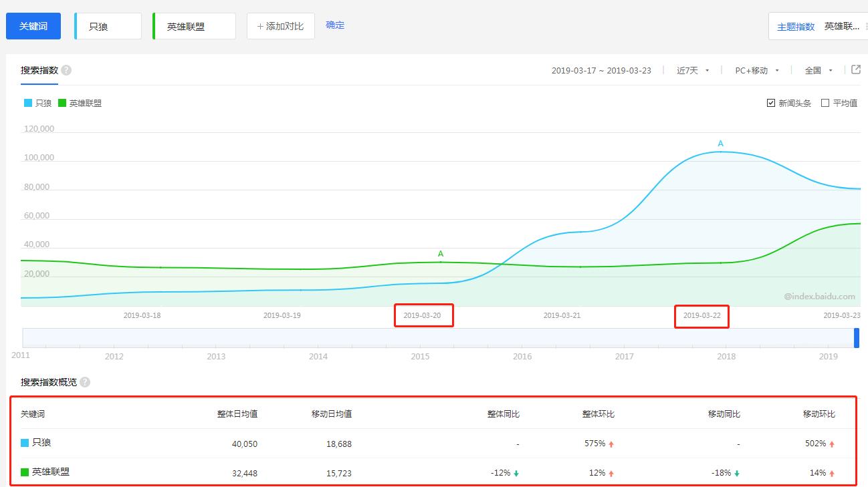
Task: Click the blue news marker A on the 只狼 peak
Action: [x=720, y=144]
